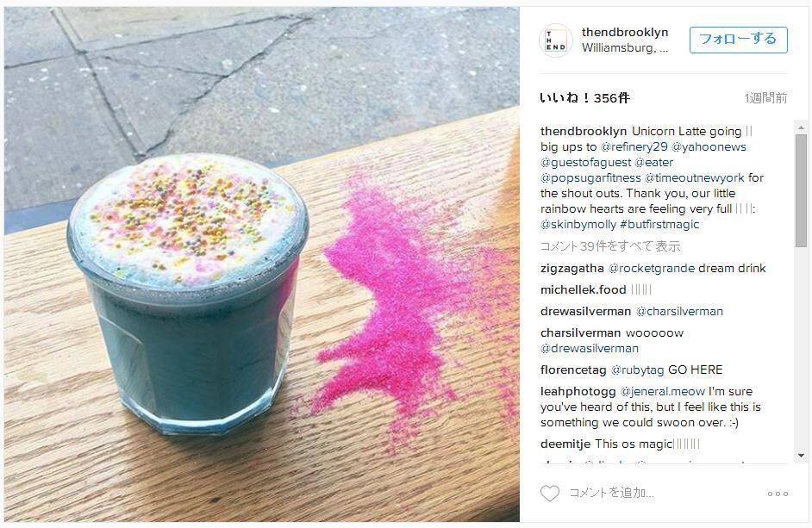This screenshot has height=528, width=812.
Task: Open the @skinbymolly mention
Action: point(578,225)
